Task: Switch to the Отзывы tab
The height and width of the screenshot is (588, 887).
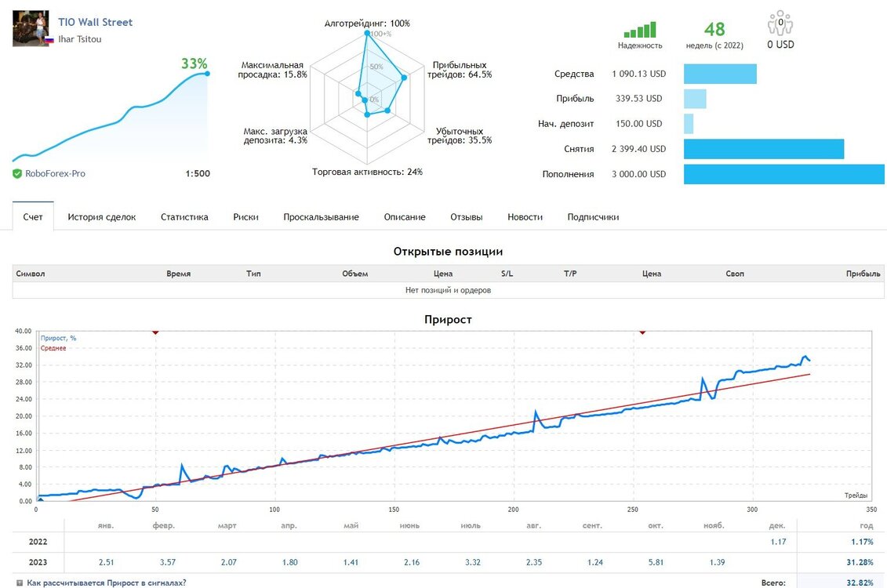Action: point(466,216)
